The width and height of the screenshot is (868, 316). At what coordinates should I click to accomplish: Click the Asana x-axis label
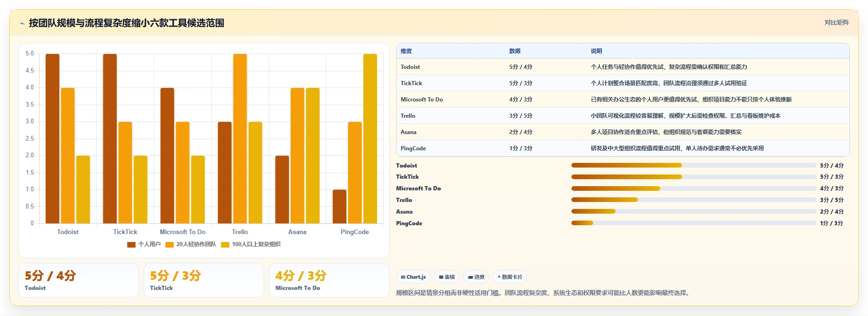[298, 232]
